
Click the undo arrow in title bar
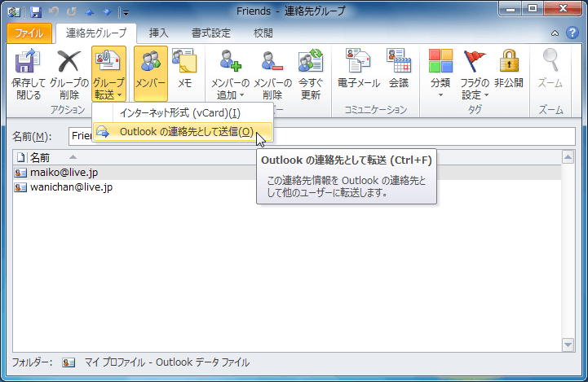pos(54,12)
